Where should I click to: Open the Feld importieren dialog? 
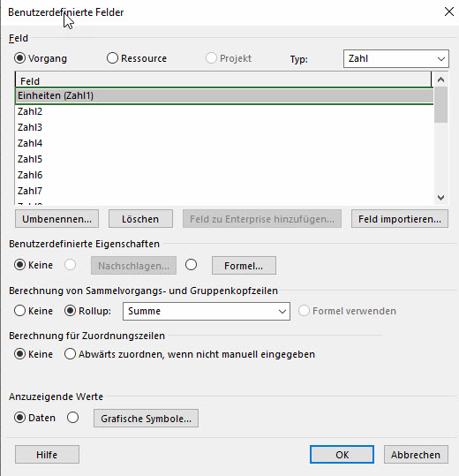(400, 219)
